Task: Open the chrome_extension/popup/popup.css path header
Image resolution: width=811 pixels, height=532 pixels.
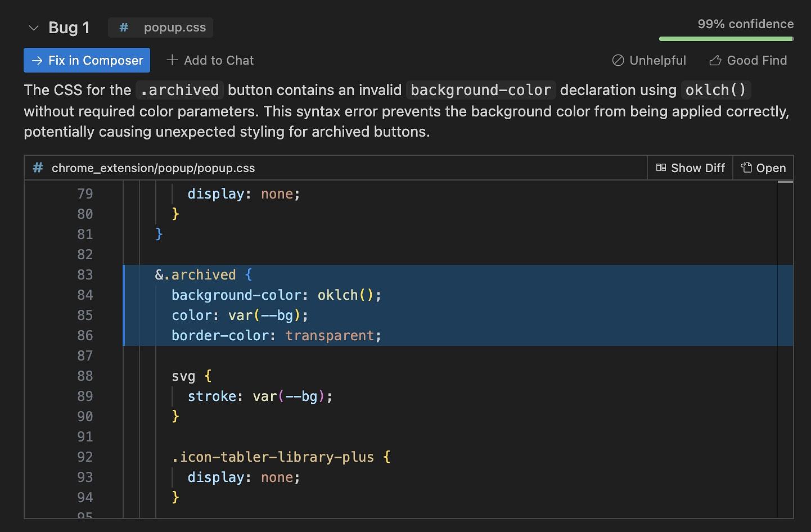Action: [x=153, y=168]
